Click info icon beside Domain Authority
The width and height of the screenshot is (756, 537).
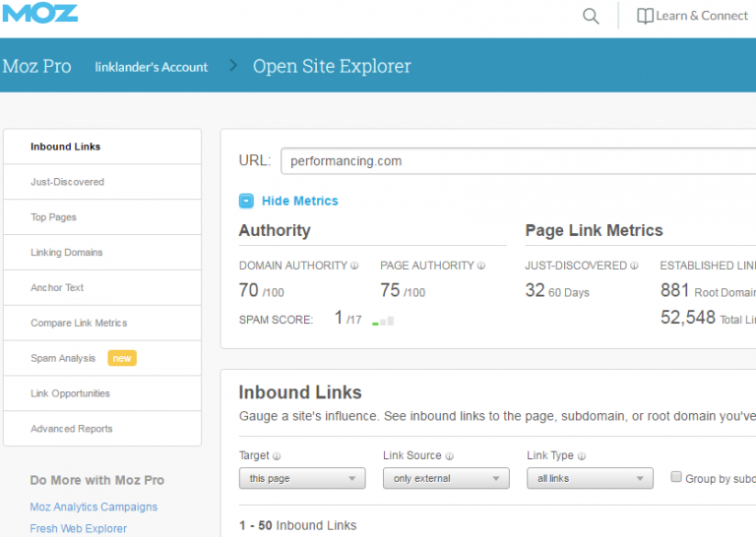tap(355, 266)
